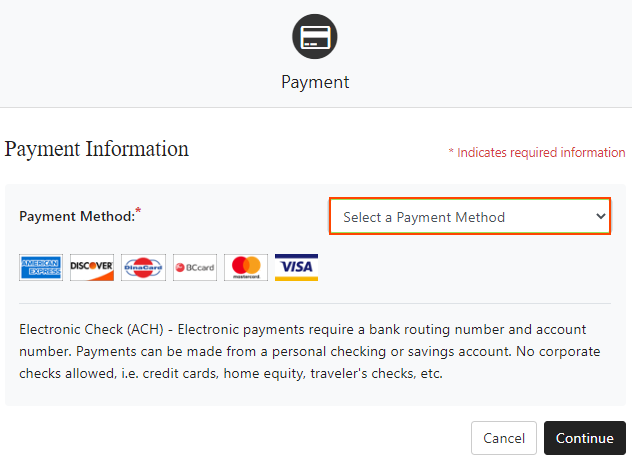Expand the payment method chevron arrow
The width and height of the screenshot is (632, 462).
coord(600,216)
